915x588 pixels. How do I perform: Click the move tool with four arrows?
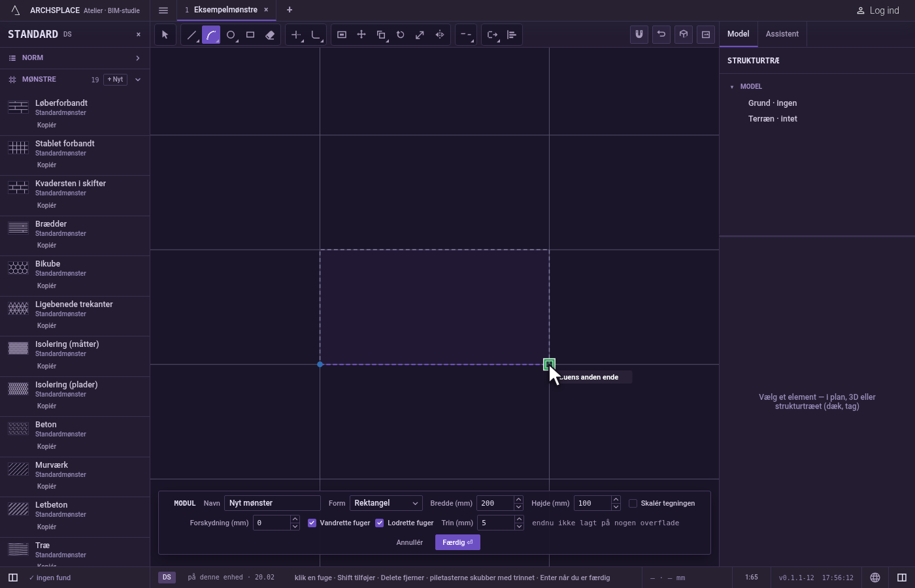361,35
